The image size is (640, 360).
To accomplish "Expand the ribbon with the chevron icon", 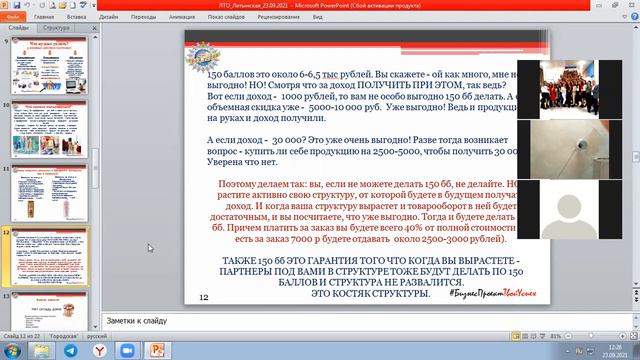I will [624, 17].
